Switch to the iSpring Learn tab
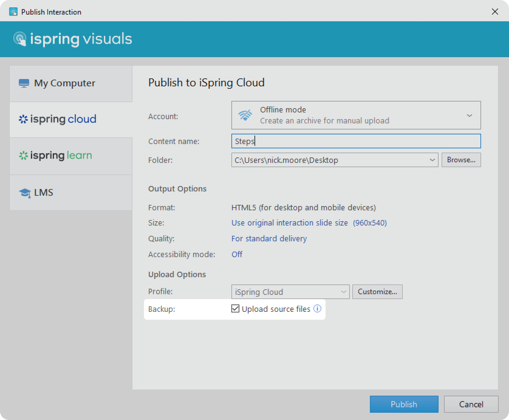The image size is (509, 420). point(71,156)
